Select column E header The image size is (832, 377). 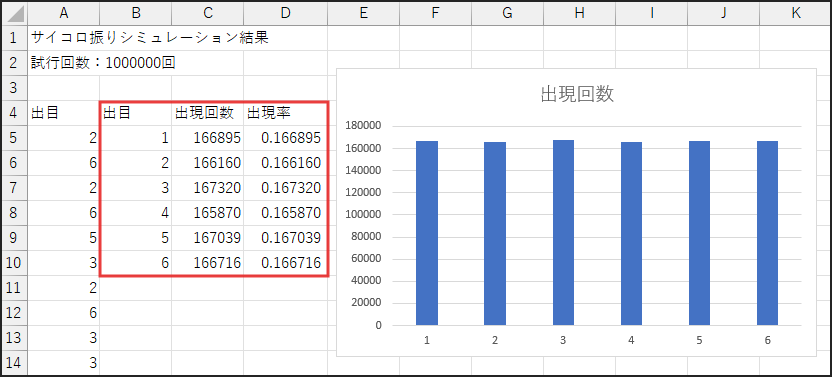[363, 13]
